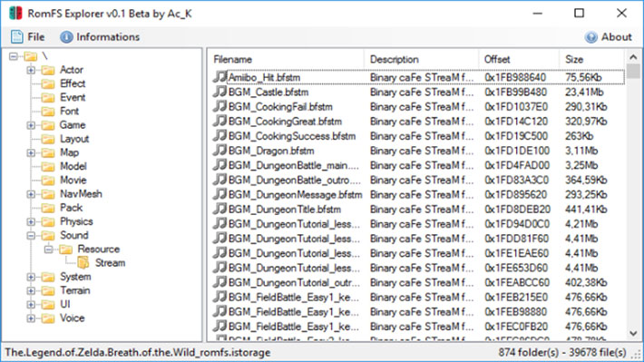Expand the Voice folder node
The width and height of the screenshot is (644, 362).
coord(31,318)
